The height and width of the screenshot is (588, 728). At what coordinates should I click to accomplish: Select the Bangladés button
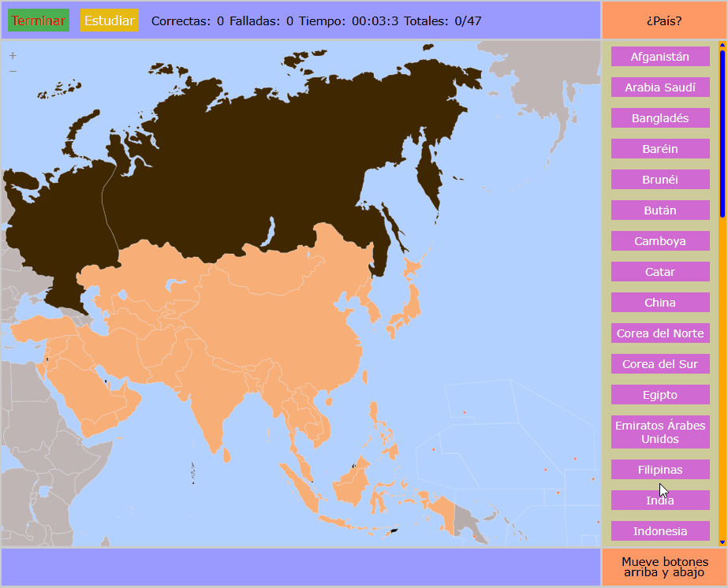(x=660, y=118)
